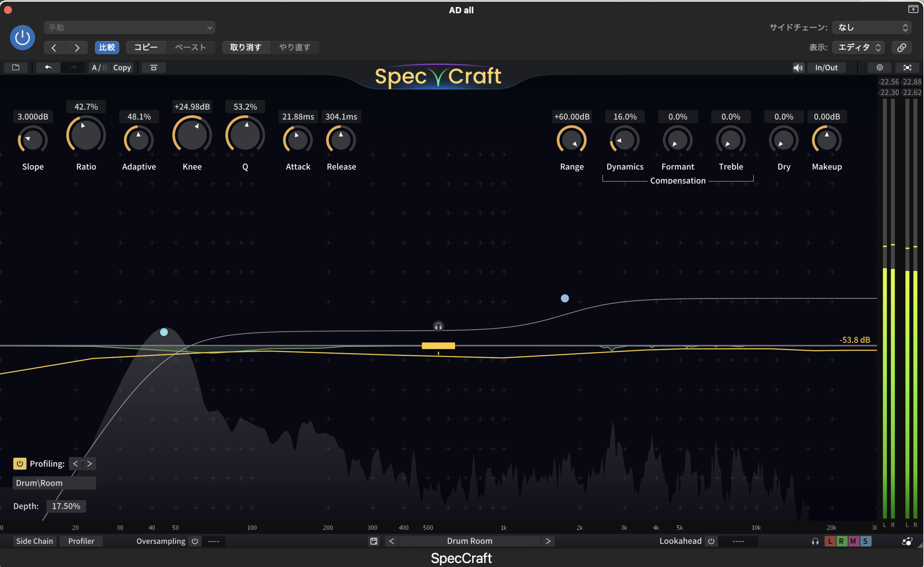Click the Depth value field 17.50%

(x=66, y=506)
